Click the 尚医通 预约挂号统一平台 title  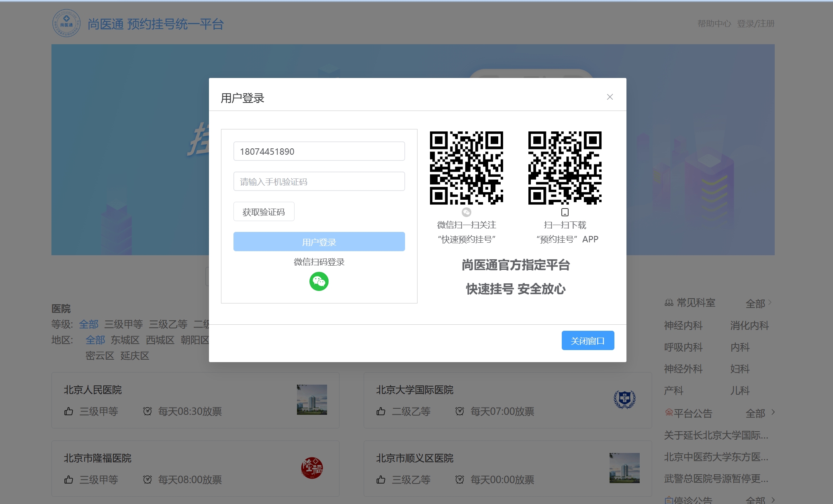[156, 24]
